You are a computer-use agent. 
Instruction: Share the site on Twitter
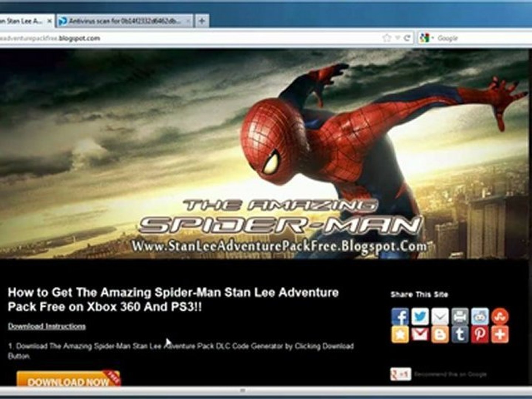[x=420, y=316]
